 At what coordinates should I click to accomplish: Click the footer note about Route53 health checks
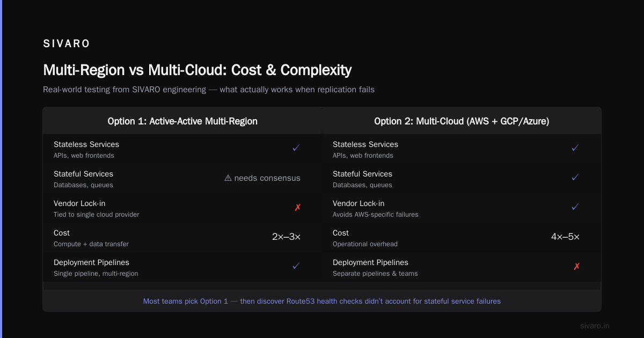point(322,302)
